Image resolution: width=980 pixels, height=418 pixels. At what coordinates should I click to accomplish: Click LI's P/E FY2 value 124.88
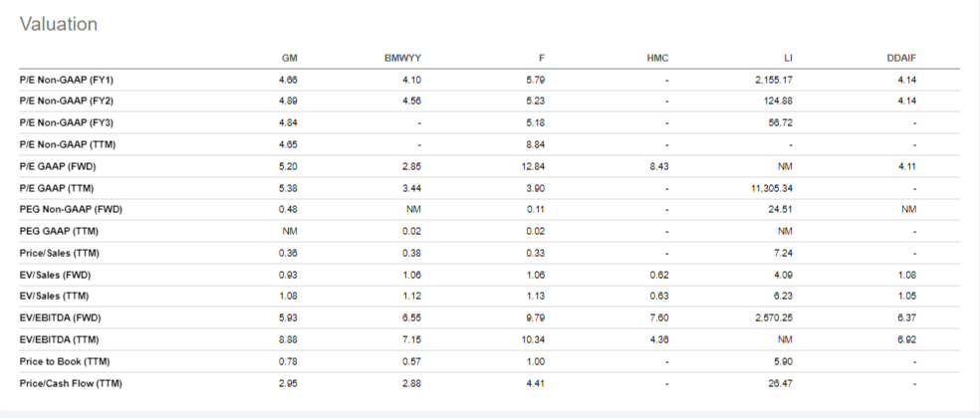coord(778,101)
